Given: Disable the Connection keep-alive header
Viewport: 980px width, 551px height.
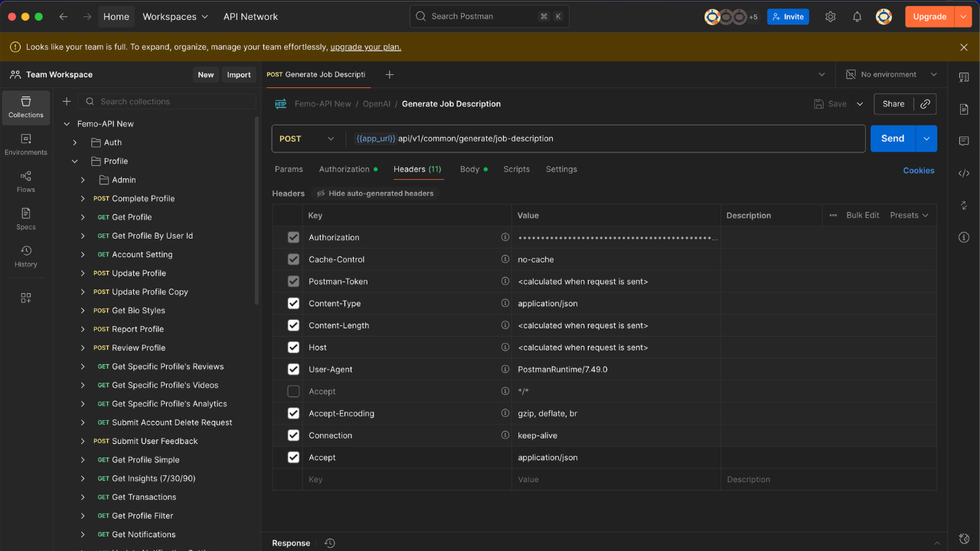Looking at the screenshot, I should point(293,435).
